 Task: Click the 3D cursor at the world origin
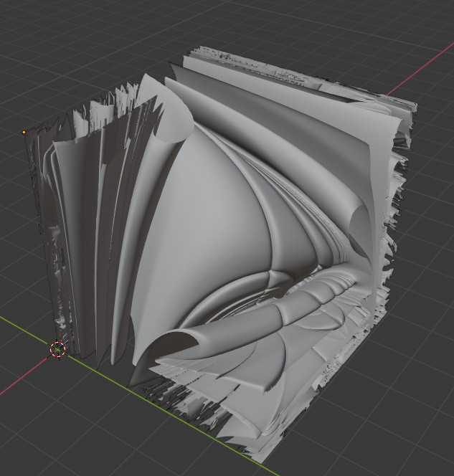58,349
